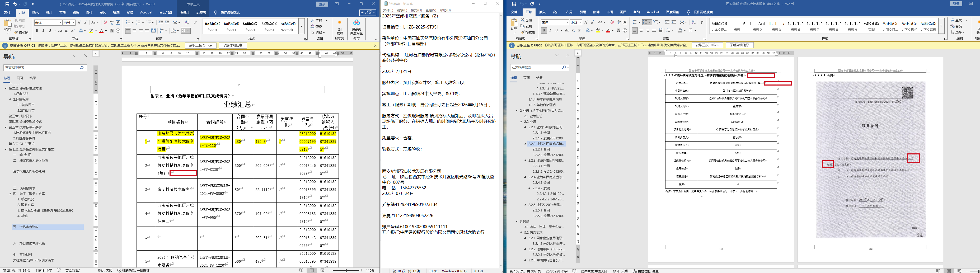Image resolution: width=980 pixels, height=273 pixels.
Task: Clear all formatting in the left Word window
Action: coord(105,23)
